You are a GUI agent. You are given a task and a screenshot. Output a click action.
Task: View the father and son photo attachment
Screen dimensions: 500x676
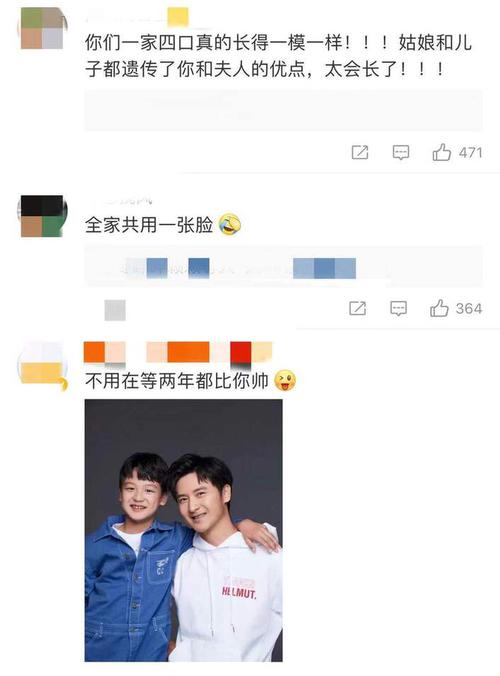[x=184, y=531]
